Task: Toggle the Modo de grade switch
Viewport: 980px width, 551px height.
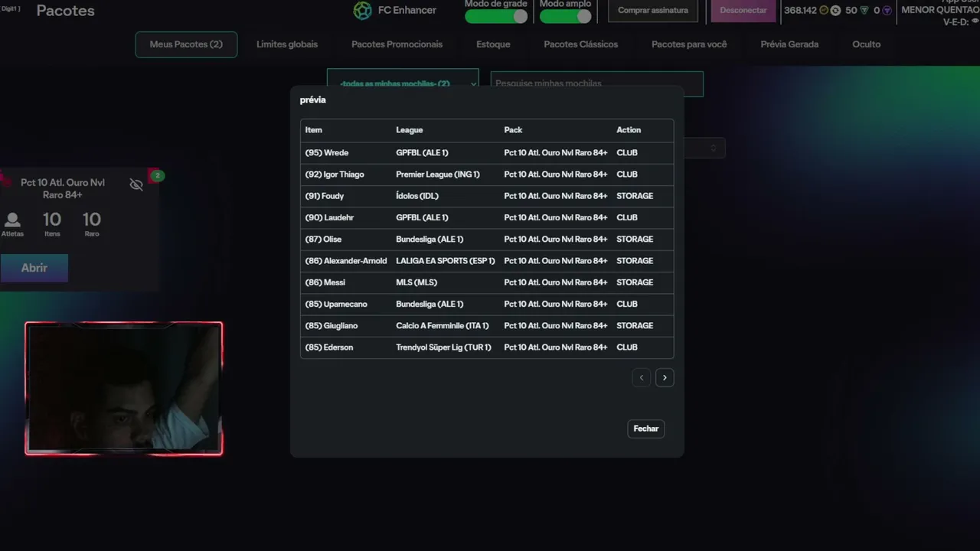Action: point(496,16)
